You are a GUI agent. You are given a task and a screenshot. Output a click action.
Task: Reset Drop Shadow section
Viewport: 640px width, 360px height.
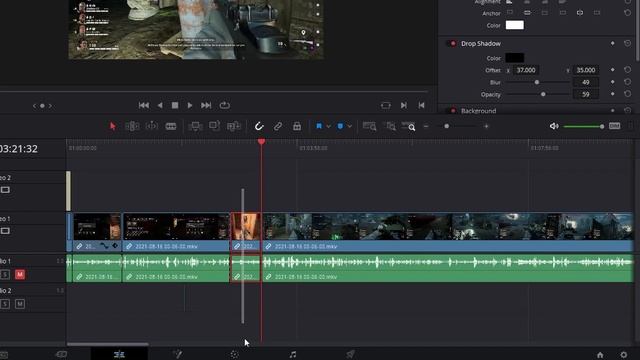(627, 43)
